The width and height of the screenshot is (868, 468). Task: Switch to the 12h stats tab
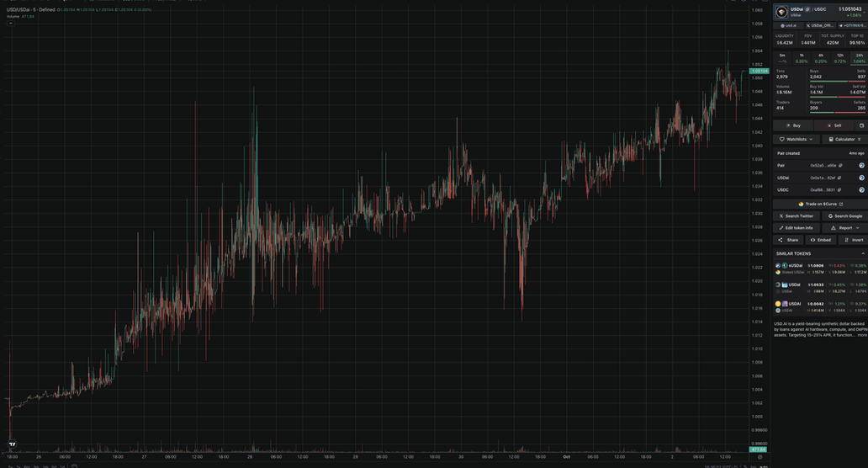click(x=839, y=58)
